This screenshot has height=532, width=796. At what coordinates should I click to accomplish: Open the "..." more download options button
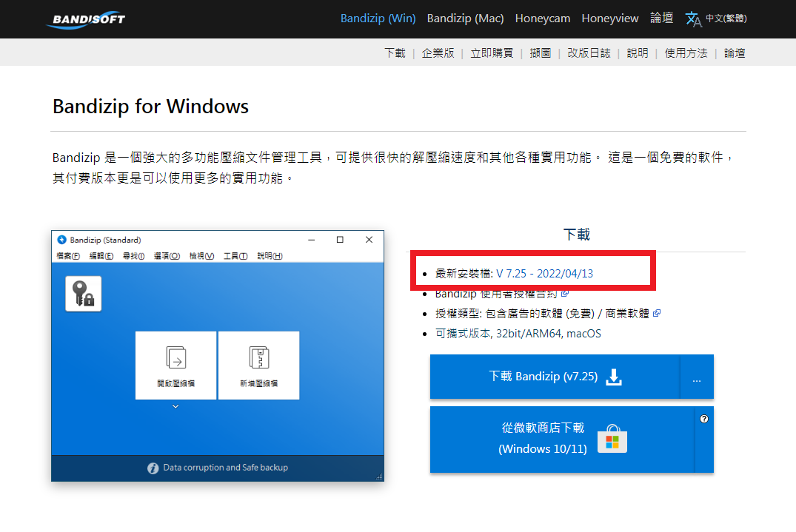point(697,377)
